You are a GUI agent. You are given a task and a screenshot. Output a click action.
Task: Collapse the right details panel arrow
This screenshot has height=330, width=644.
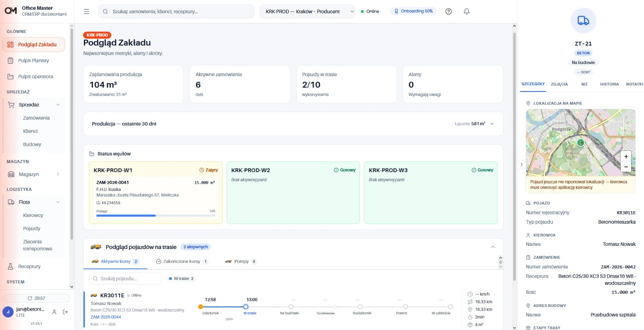[x=521, y=164]
